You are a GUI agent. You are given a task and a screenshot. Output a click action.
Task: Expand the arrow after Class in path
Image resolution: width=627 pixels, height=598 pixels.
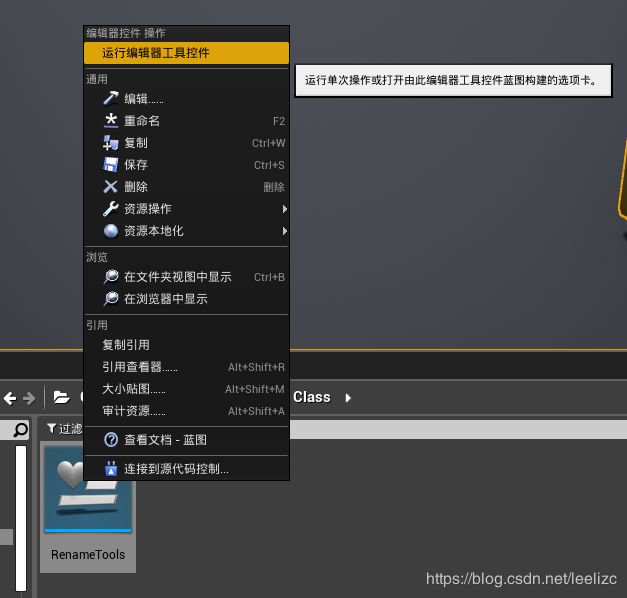(x=348, y=398)
